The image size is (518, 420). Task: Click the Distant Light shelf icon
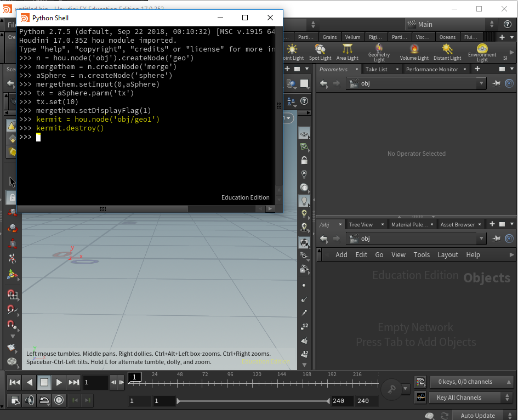pyautogui.click(x=447, y=52)
